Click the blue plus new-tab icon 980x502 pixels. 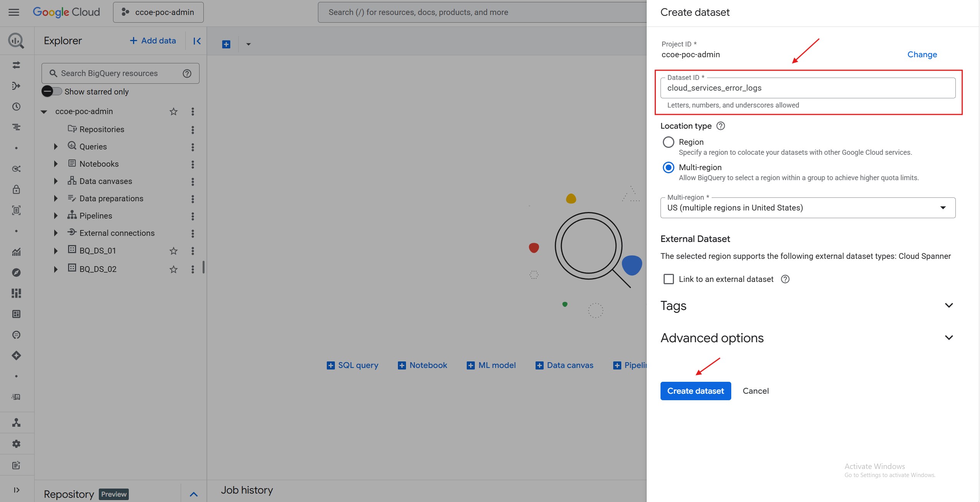coord(226,44)
